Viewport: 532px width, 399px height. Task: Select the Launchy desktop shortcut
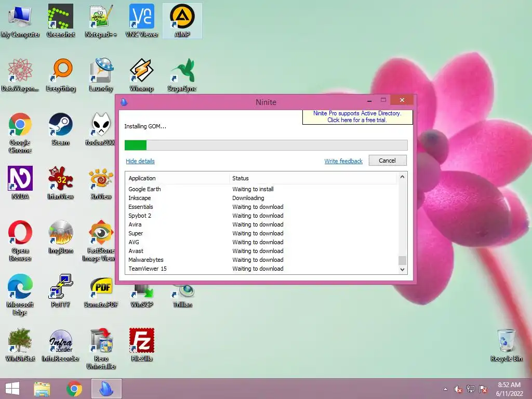coord(101,75)
